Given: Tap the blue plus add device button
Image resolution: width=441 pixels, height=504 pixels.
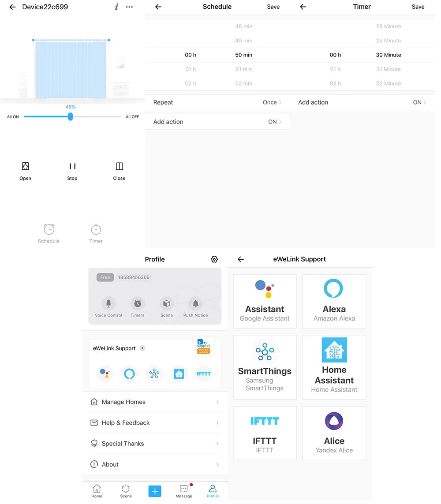Looking at the screenshot, I should coord(155,491).
